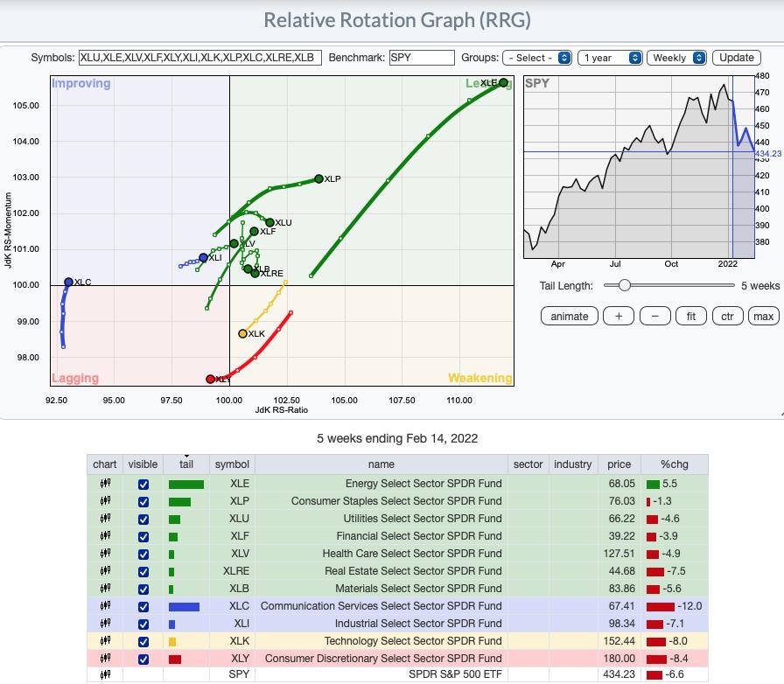Sort table by %chg column header
The image size is (784, 684).
coord(674,464)
